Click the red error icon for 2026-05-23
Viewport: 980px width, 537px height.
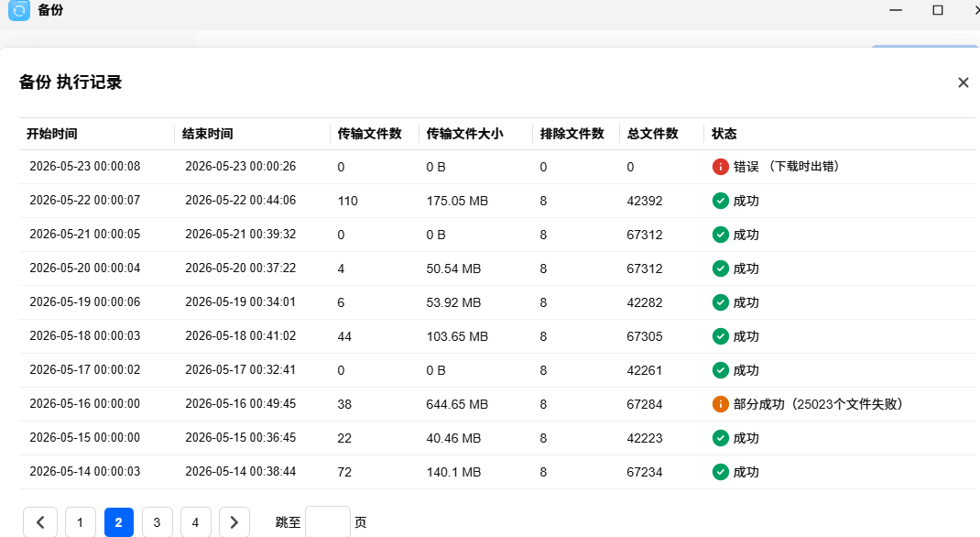pos(720,167)
